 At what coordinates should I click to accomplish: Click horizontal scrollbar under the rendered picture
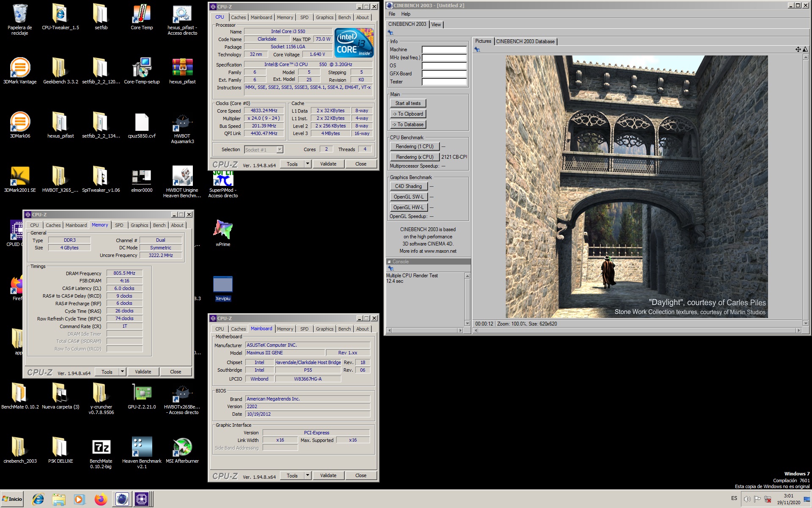click(637, 330)
